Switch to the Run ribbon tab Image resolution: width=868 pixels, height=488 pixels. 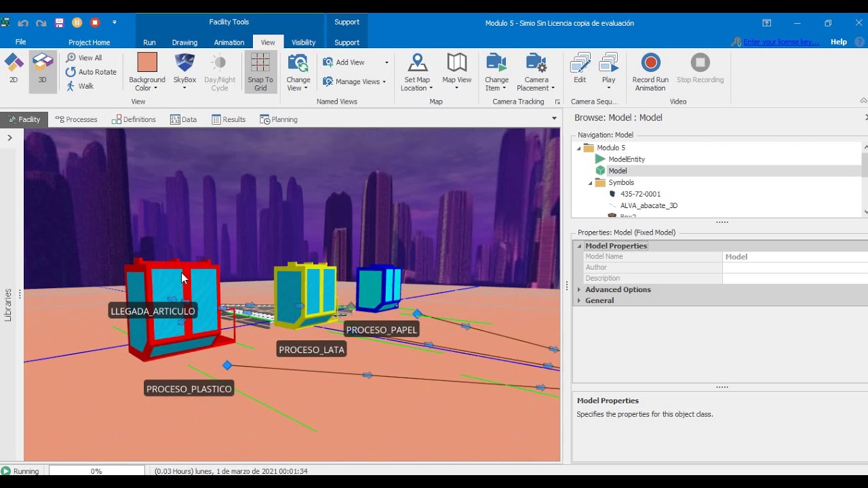click(149, 42)
